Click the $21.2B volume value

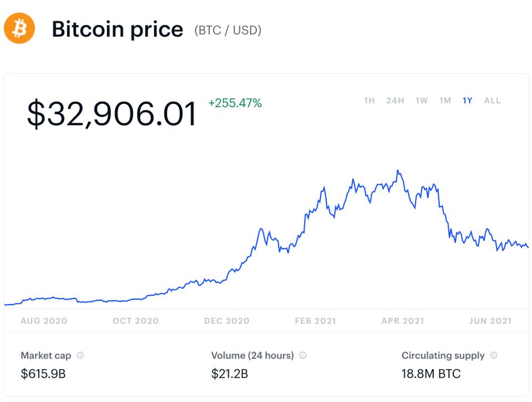click(230, 374)
